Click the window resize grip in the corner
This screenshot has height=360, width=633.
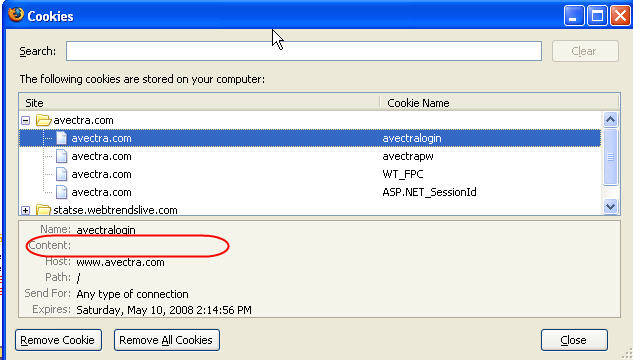[627, 354]
